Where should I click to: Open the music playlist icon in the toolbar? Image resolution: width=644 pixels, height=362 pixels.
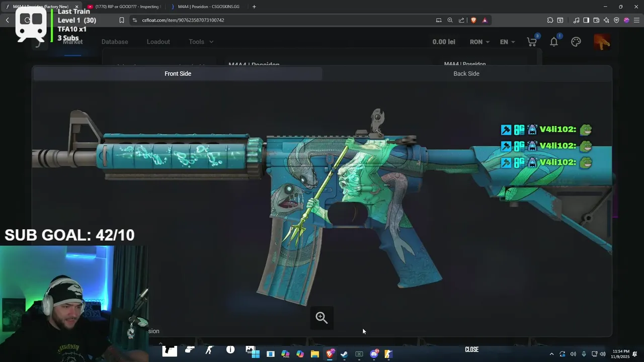click(x=577, y=20)
